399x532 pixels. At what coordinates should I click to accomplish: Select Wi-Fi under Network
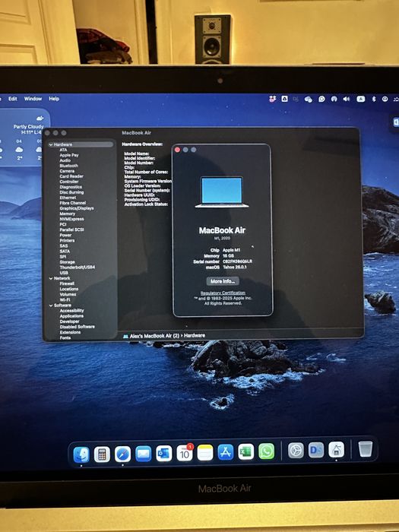point(65,300)
